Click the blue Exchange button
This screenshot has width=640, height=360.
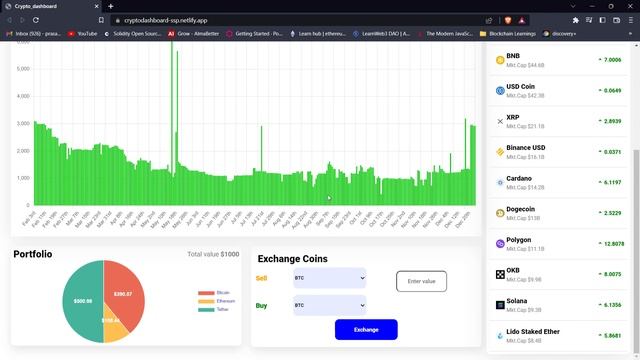[366, 329]
